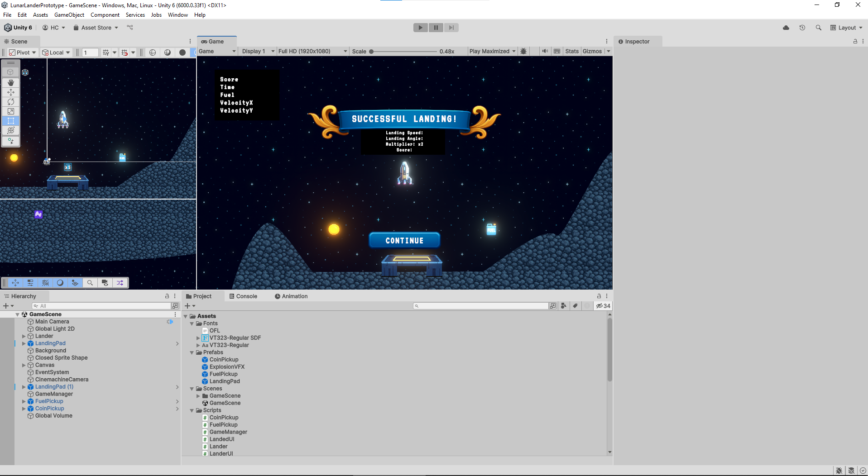This screenshot has width=868, height=476.
Task: Switch to the Console tab
Action: 243,296
